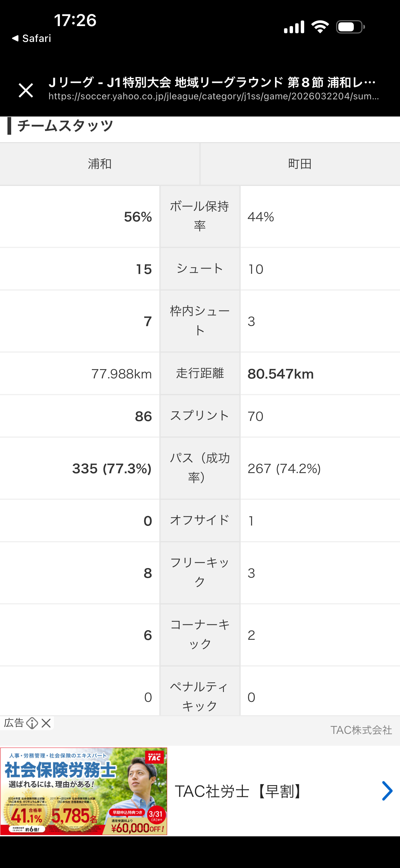The height and width of the screenshot is (868, 400).
Task: Tap the soccer.yahoo.co.jp URL text
Action: click(x=213, y=97)
